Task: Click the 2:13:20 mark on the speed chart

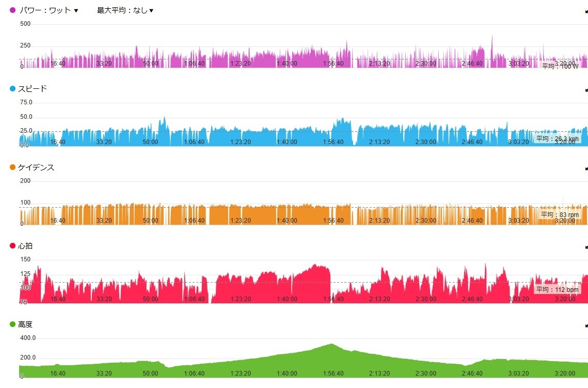Action: pyautogui.click(x=379, y=142)
